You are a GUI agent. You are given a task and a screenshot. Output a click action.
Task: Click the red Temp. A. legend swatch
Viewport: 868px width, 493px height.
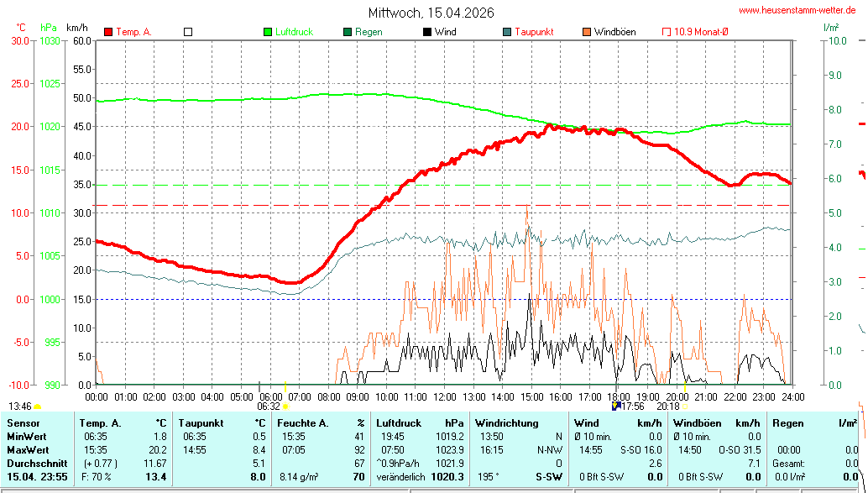[x=108, y=32]
